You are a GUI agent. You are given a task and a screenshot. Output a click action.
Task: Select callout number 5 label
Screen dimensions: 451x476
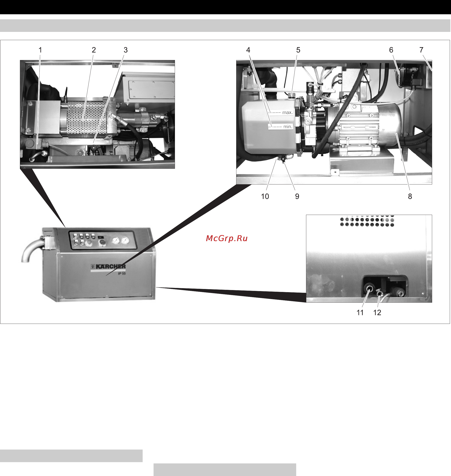tap(298, 50)
